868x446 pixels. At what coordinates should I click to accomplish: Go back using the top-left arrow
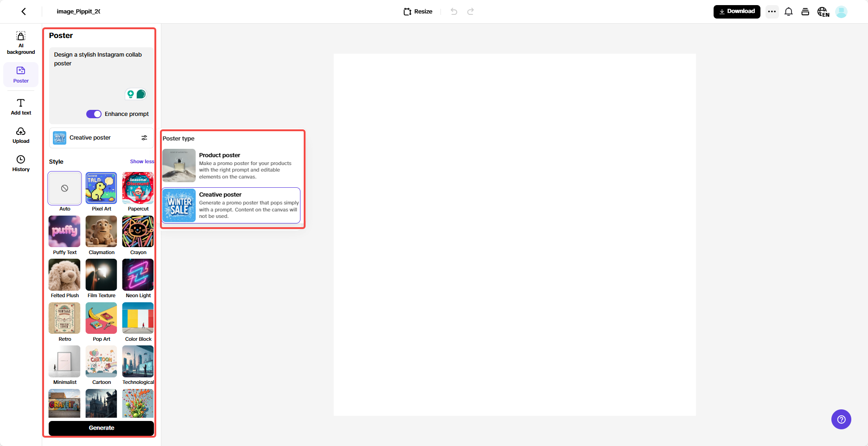coord(24,12)
